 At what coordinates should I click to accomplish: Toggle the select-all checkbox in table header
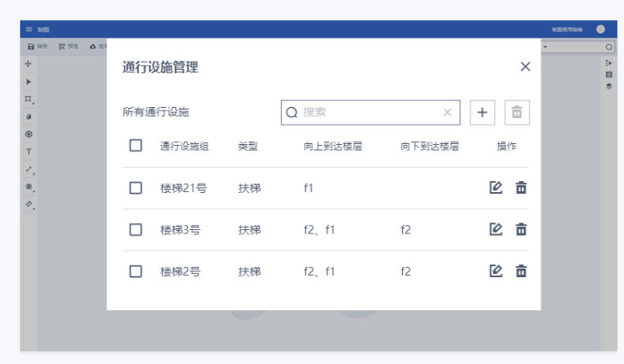[136, 146]
